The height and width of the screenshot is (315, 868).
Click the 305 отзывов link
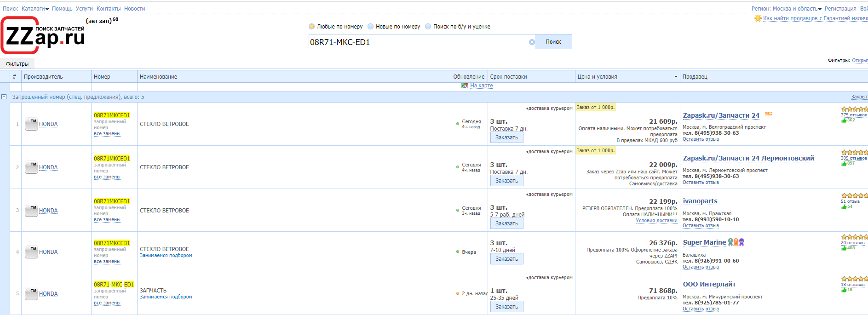tap(854, 158)
